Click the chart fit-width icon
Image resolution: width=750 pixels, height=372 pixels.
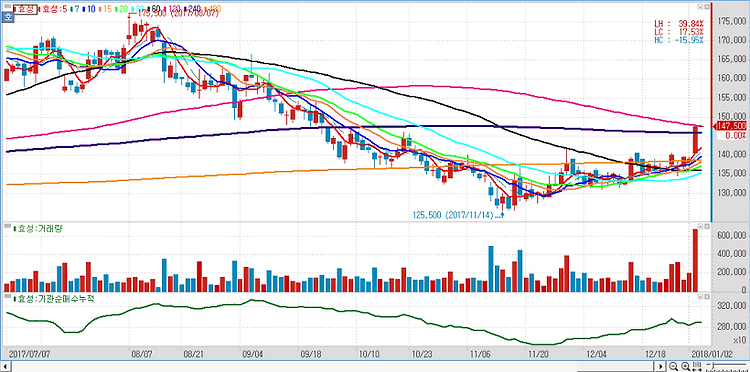pyautogui.click(x=697, y=366)
